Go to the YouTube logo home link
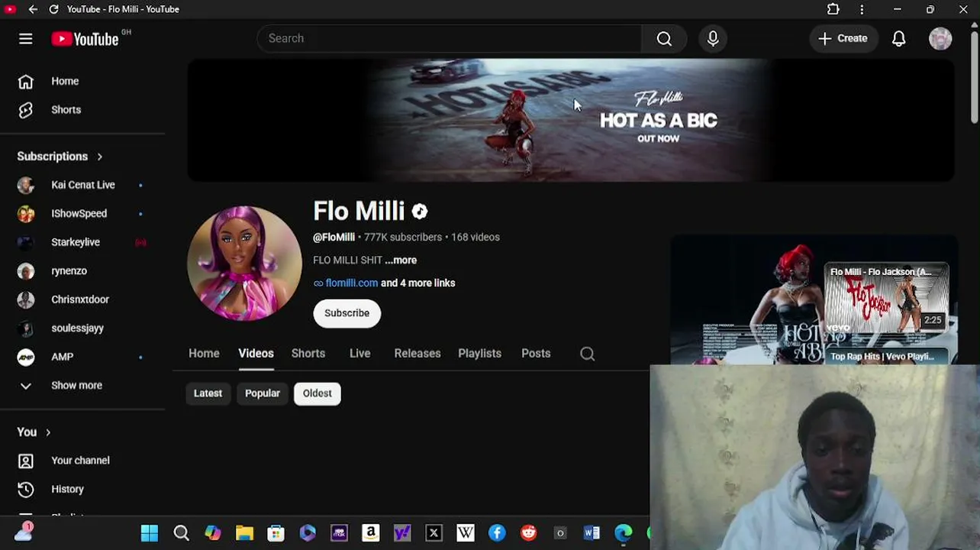 (85, 39)
